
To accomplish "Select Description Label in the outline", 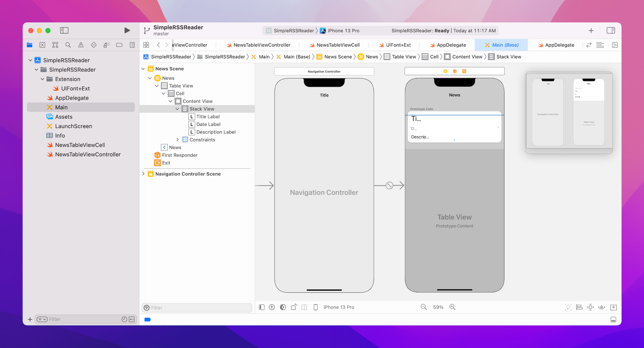I will pyautogui.click(x=216, y=132).
